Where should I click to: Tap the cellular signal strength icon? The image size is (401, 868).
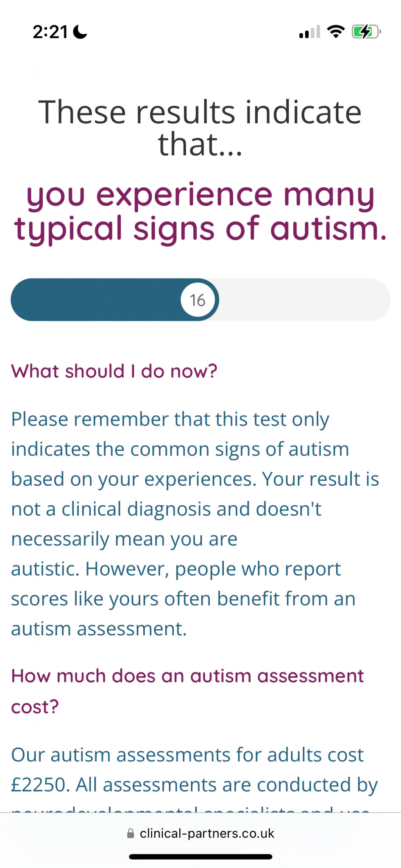click(x=309, y=32)
